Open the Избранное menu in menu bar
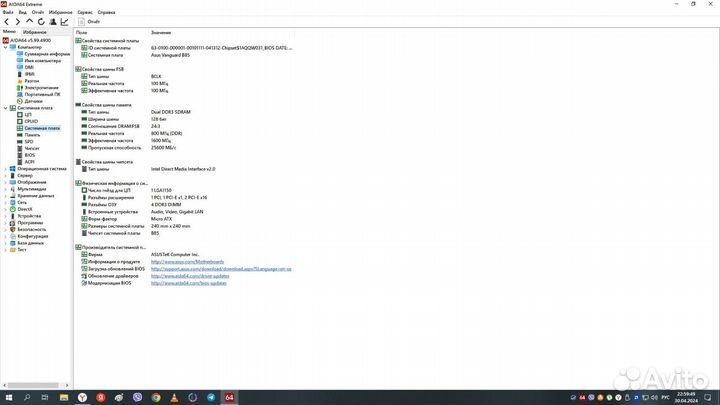 [62, 12]
